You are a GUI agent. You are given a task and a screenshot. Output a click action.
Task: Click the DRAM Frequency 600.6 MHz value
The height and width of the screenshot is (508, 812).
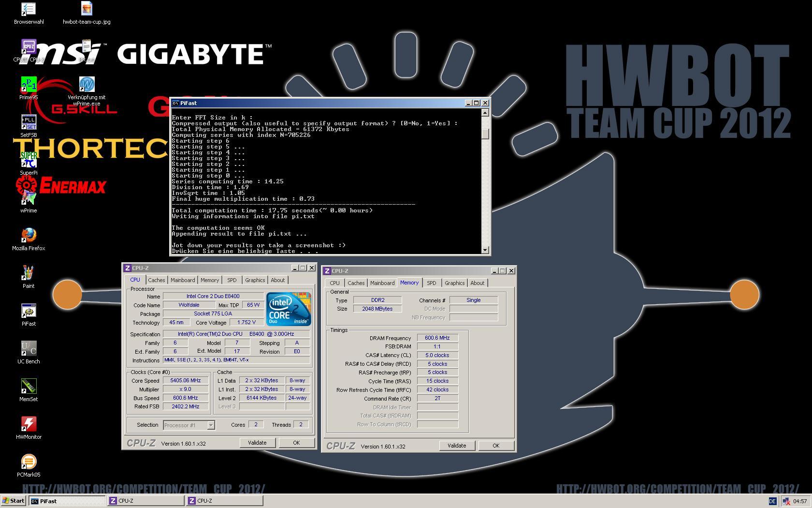[437, 338]
